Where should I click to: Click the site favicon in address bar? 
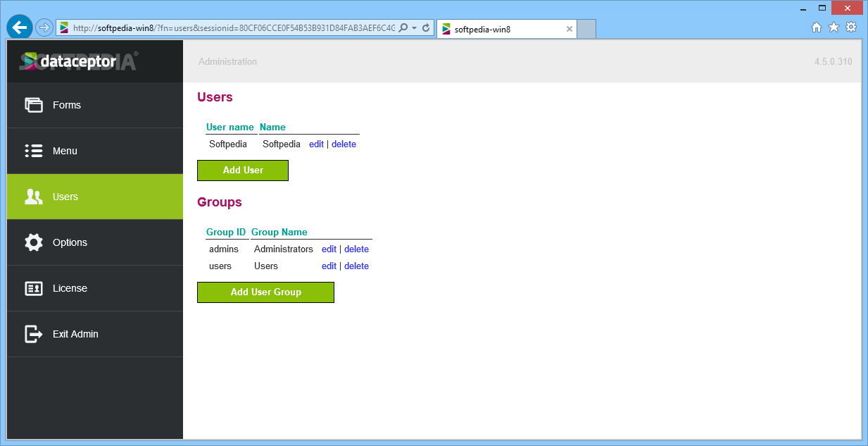point(64,28)
